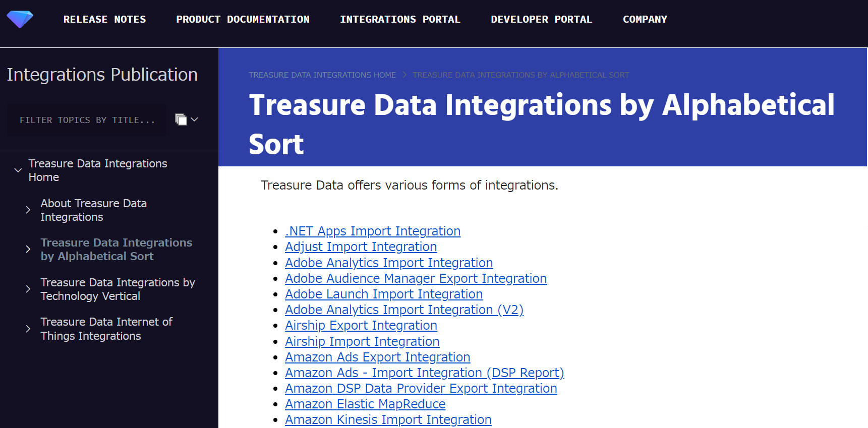Open the chevron menu next to the pages icon
Screen dimensions: 868x428
click(193, 119)
